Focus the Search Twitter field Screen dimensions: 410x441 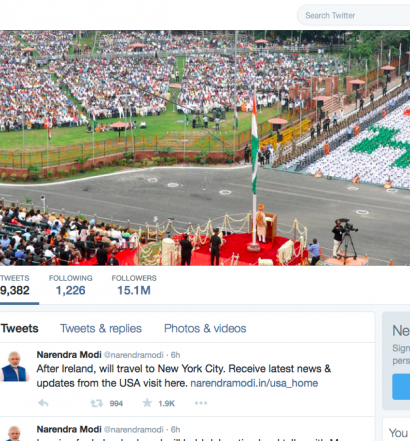coord(353,15)
